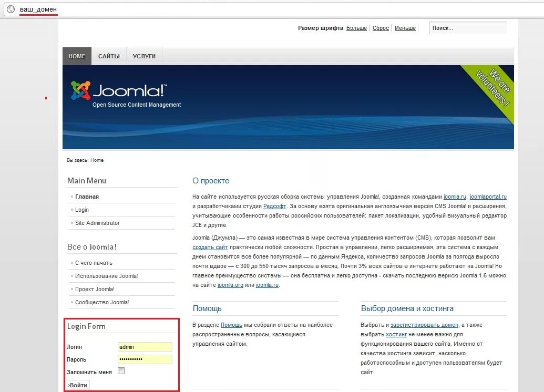Click 'Выбор домена и хостинга' heading
The width and height of the screenshot is (544, 392).
[407, 308]
